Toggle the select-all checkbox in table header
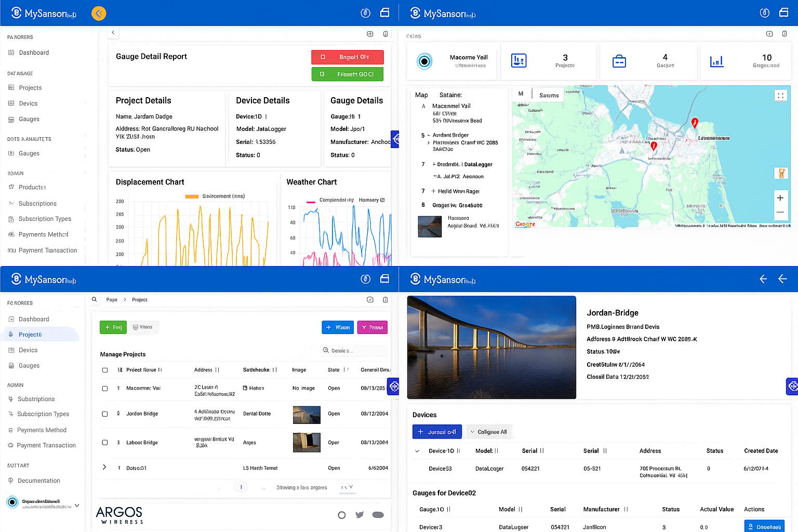This screenshot has width=798, height=532. coord(105,370)
